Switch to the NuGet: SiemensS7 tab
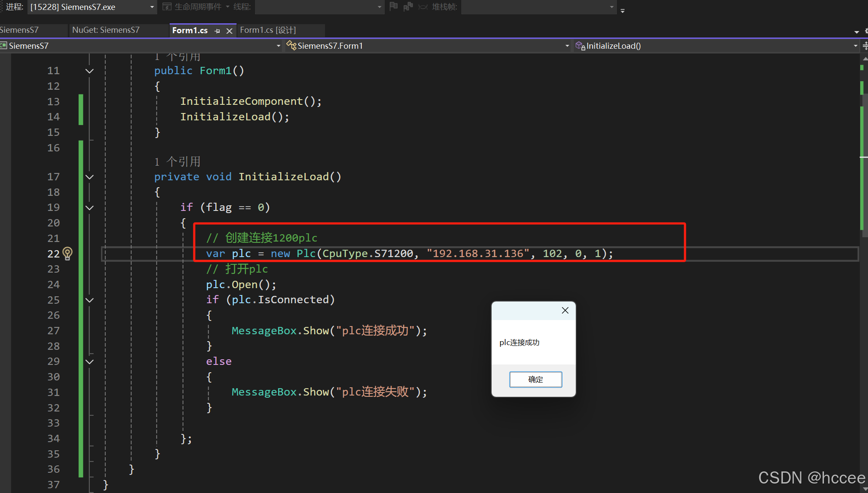Image resolution: width=868 pixels, height=493 pixels. pos(106,30)
